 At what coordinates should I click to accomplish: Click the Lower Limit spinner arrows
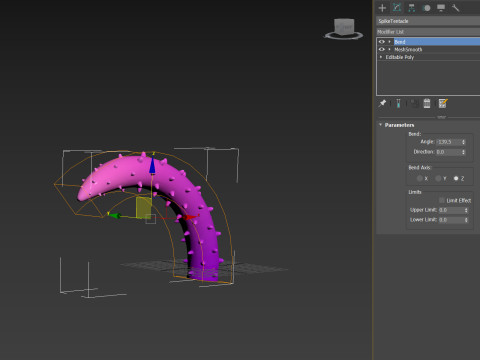(x=466, y=220)
